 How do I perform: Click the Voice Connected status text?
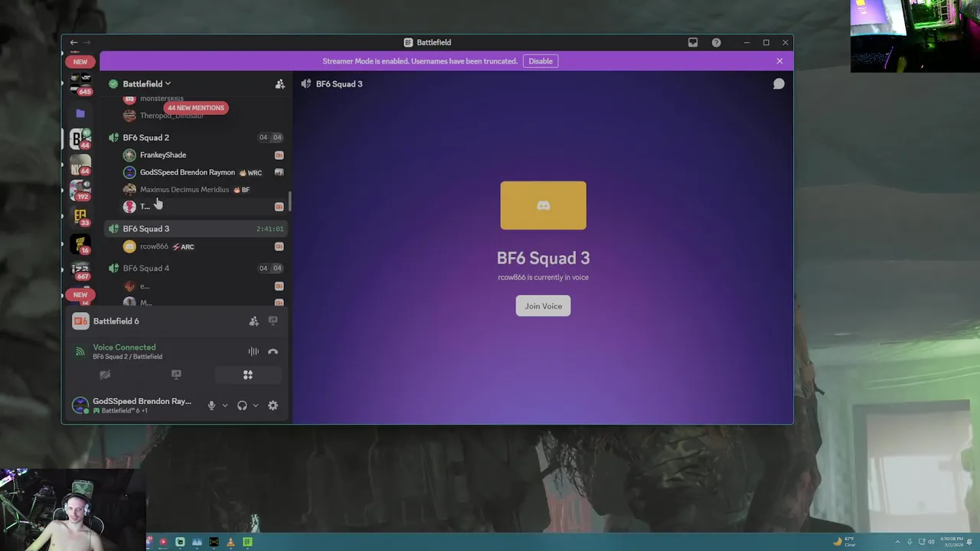click(124, 347)
